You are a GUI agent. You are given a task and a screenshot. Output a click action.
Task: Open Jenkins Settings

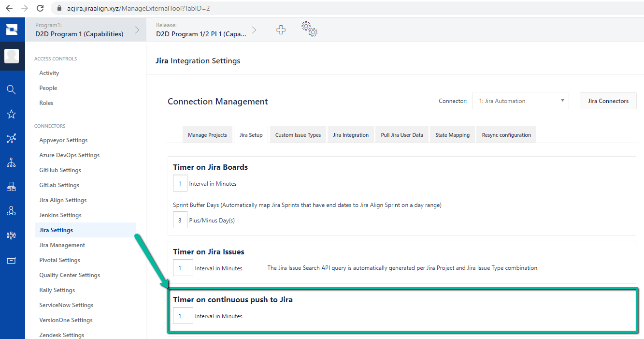60,215
